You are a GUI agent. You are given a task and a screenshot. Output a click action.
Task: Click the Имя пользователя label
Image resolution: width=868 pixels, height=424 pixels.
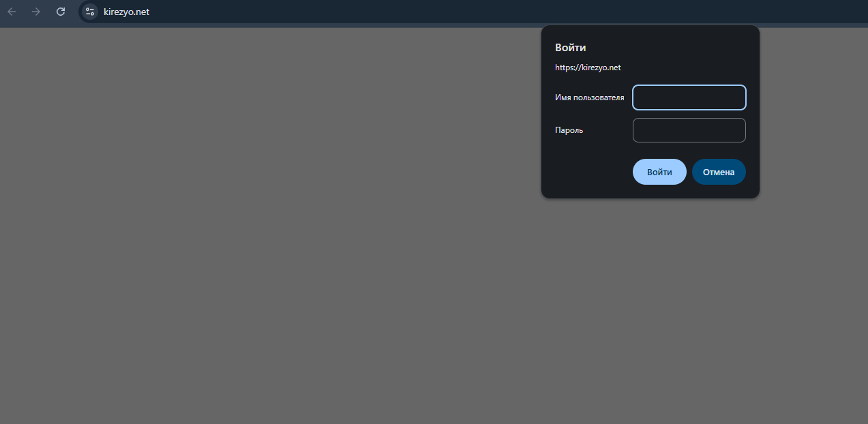click(x=589, y=97)
